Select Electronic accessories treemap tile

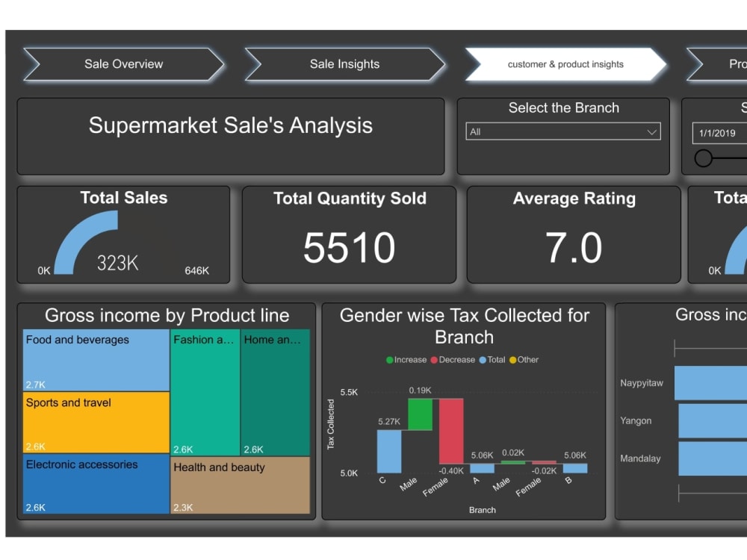[96, 485]
